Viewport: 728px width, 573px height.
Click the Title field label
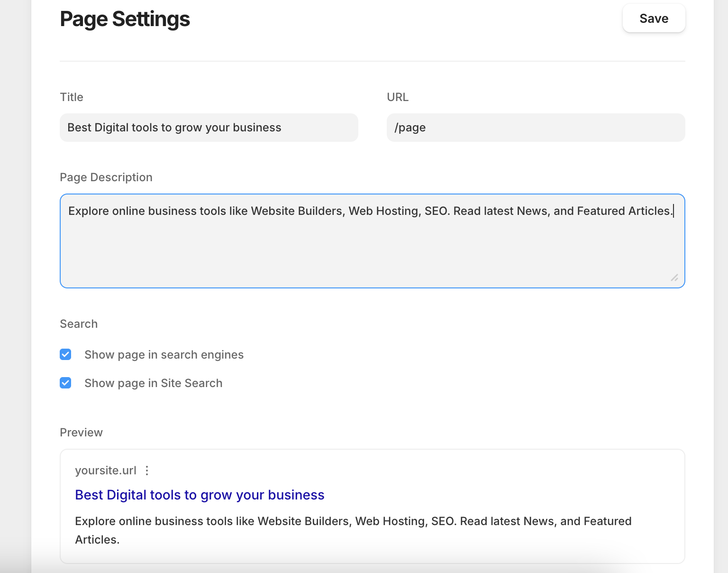pyautogui.click(x=72, y=97)
